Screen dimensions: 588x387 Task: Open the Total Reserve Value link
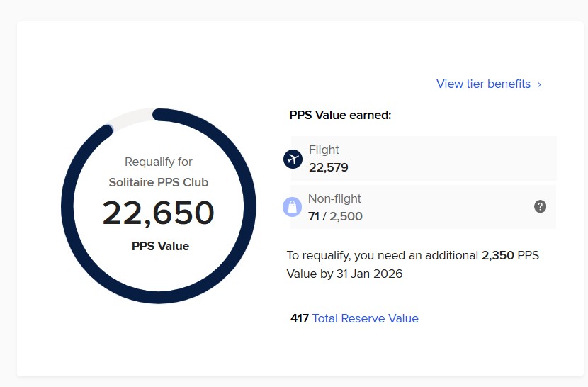365,318
